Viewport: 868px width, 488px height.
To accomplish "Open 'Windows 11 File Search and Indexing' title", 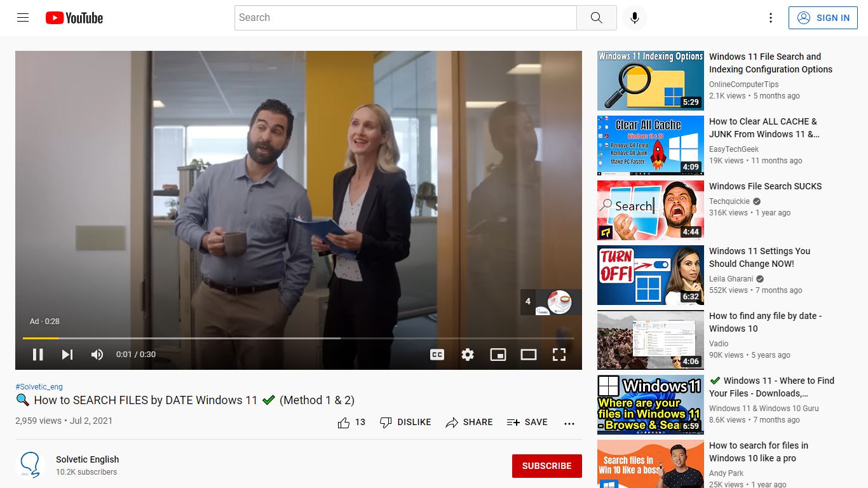I will [x=771, y=63].
